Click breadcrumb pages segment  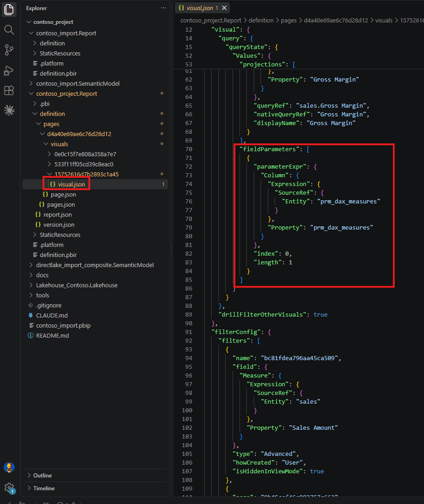289,21
